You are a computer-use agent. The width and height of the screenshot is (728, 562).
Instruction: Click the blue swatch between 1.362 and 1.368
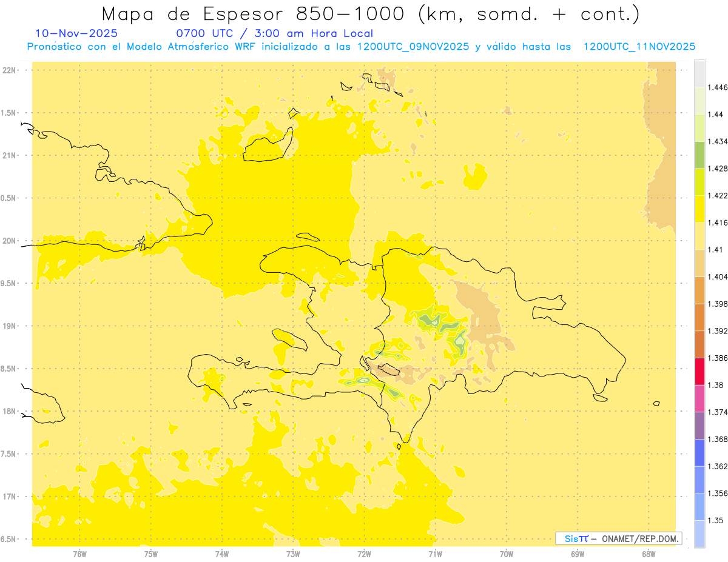pos(699,453)
